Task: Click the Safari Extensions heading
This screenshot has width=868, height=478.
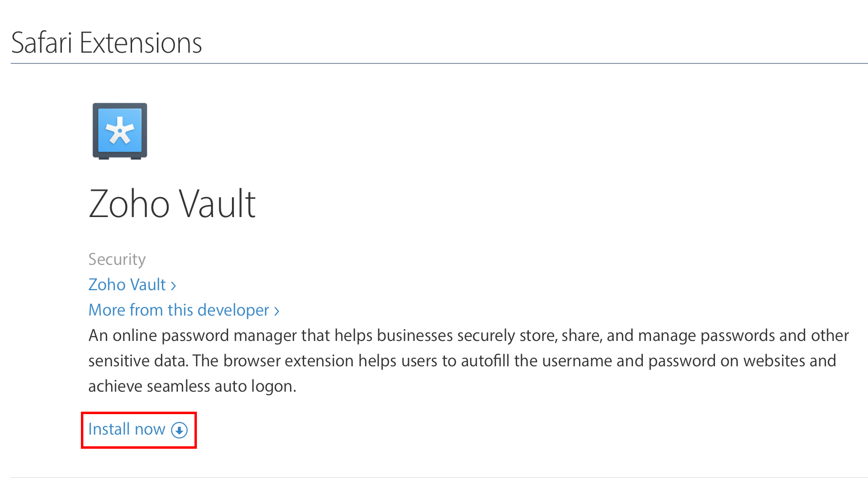Action: (x=106, y=43)
